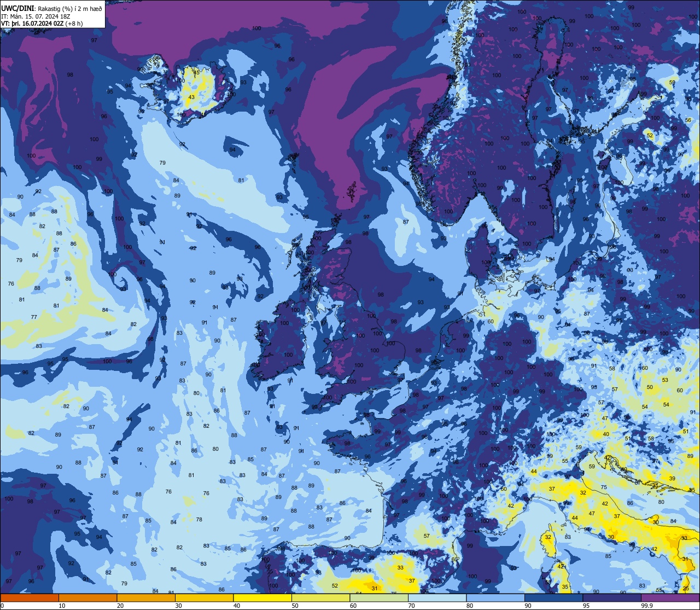
Task: Select the pale yellow 50–60 legend swatch
Action: [320, 597]
